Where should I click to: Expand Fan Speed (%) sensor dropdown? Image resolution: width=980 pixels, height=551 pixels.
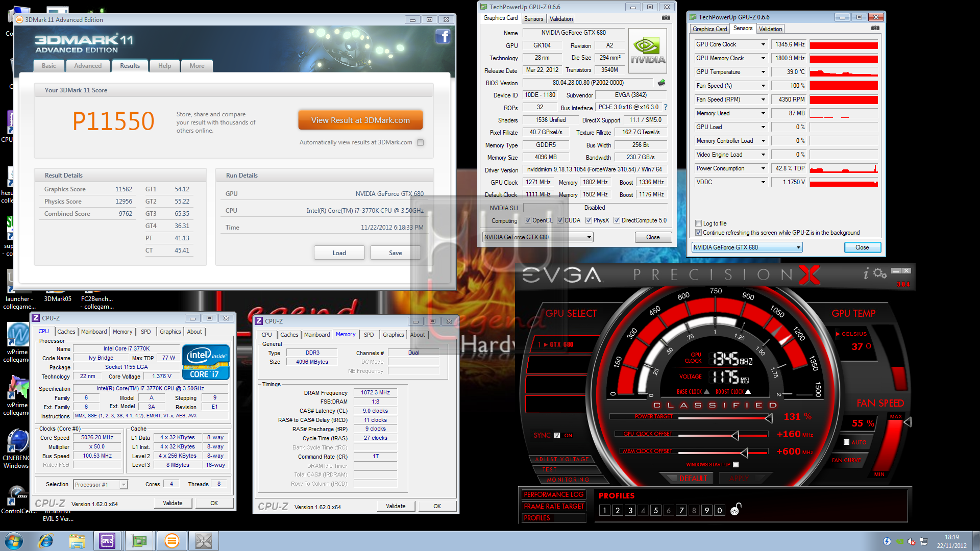763,86
